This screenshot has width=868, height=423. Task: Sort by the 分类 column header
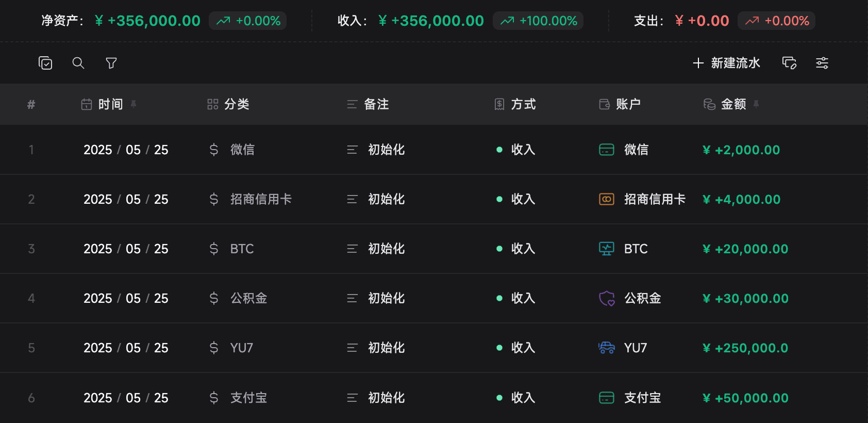click(237, 104)
